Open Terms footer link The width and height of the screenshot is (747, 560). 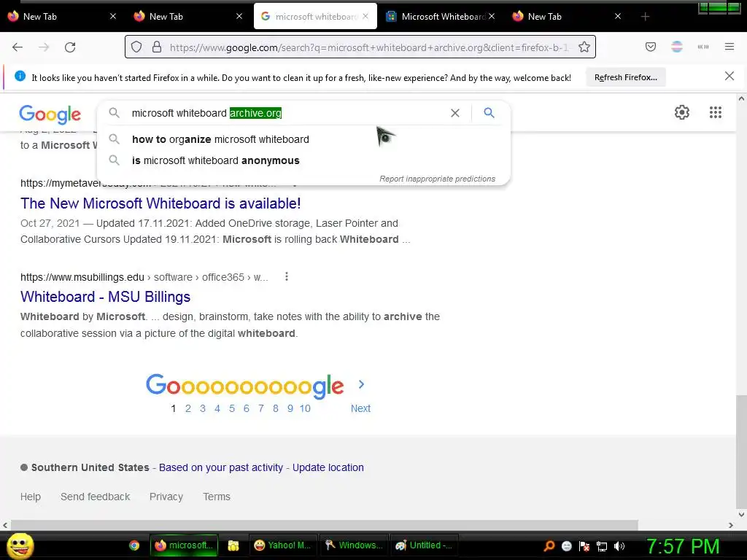pos(217,497)
